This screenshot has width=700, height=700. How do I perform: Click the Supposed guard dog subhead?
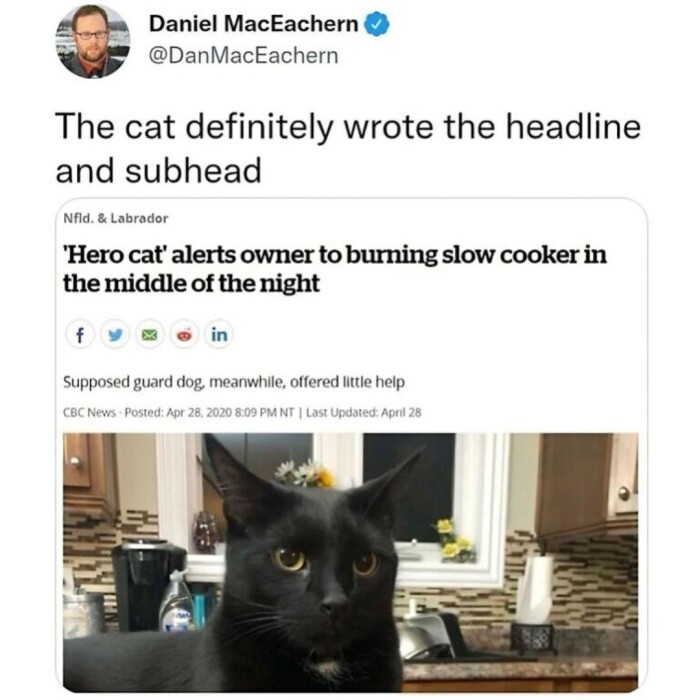[234, 382]
